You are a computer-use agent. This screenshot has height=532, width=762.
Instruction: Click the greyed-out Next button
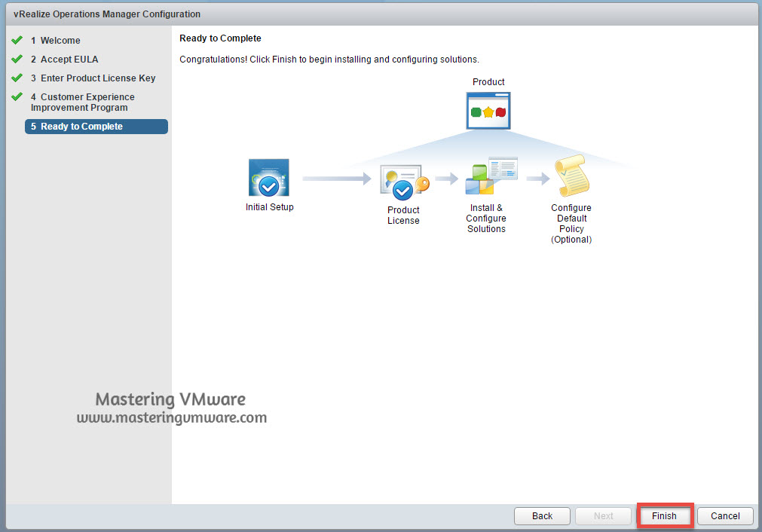click(603, 516)
